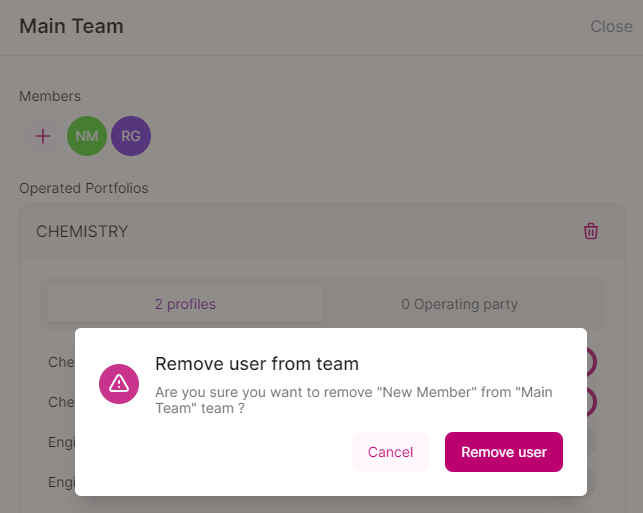The image size is (643, 513).
Task: Cancel removing the user
Action: [x=390, y=452]
